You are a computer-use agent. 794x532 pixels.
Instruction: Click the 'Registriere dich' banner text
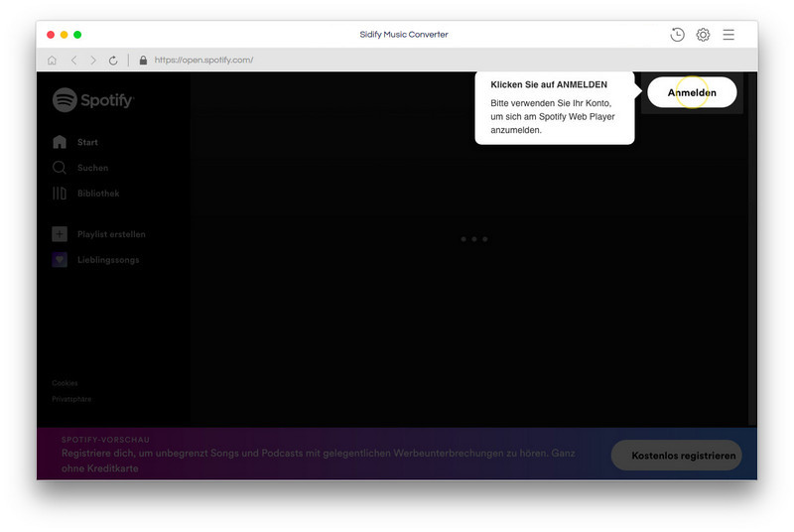point(318,461)
